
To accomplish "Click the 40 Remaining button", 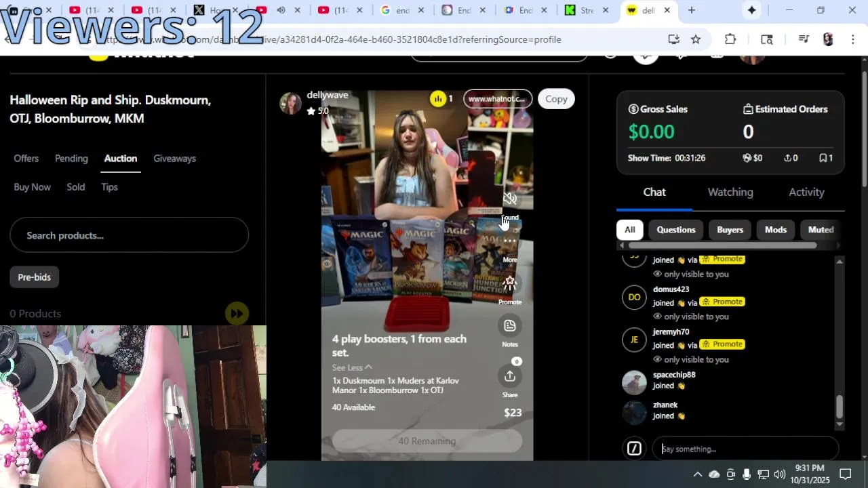I will [427, 441].
